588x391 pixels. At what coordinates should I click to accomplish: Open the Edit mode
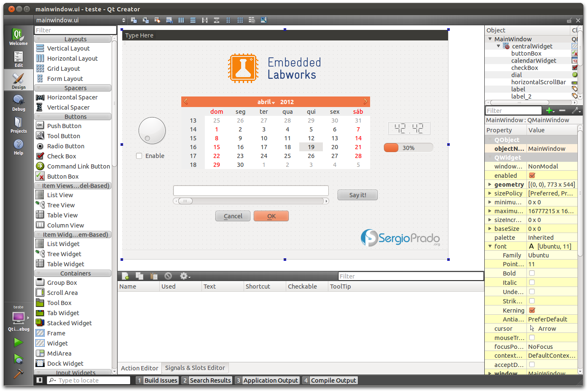(19, 59)
